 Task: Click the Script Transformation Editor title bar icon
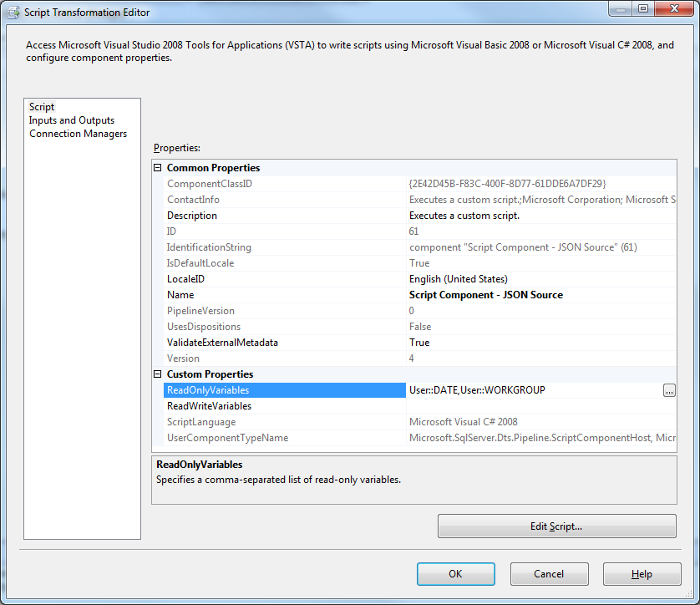tap(12, 12)
